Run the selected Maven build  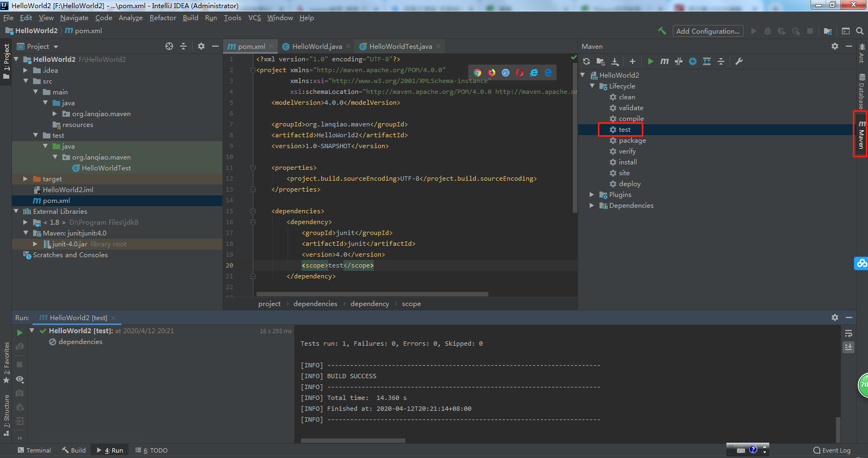click(650, 61)
